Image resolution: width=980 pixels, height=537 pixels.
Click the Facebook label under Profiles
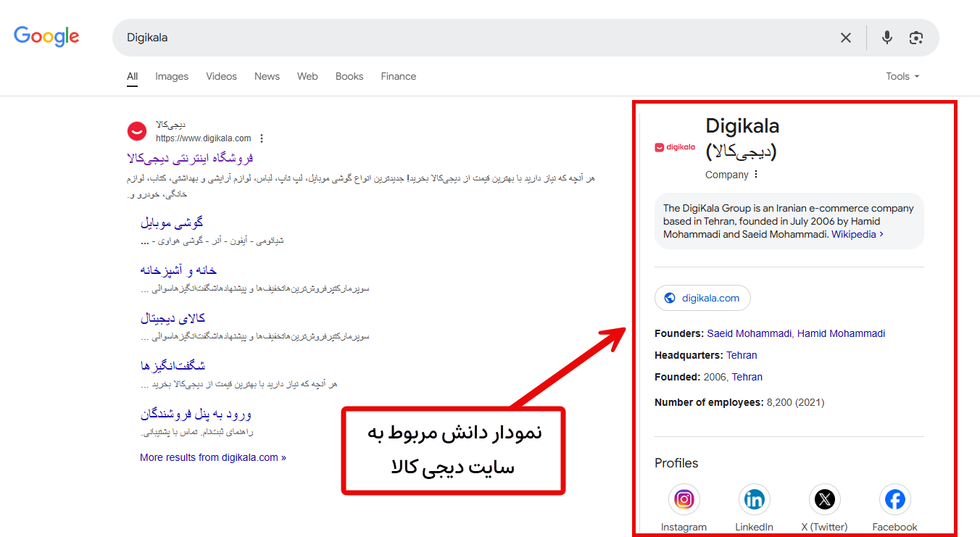pos(894,527)
